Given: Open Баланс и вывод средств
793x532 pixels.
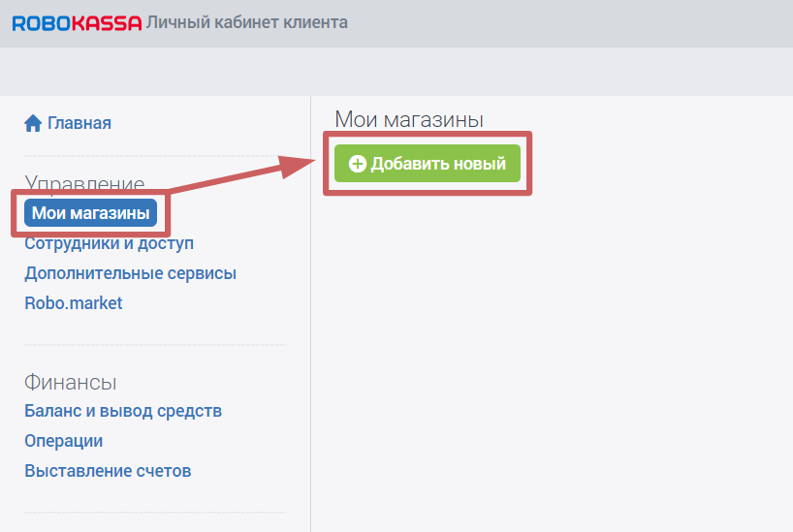Looking at the screenshot, I should coord(123,411).
